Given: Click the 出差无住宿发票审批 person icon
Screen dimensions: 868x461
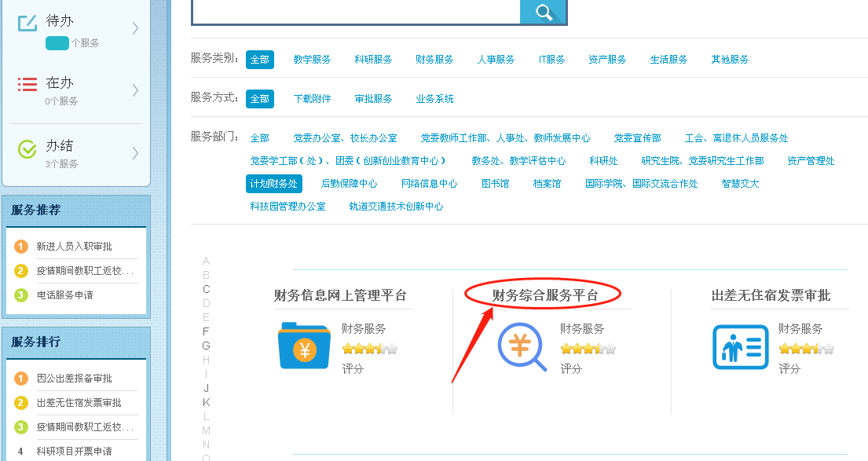Looking at the screenshot, I should point(741,347).
